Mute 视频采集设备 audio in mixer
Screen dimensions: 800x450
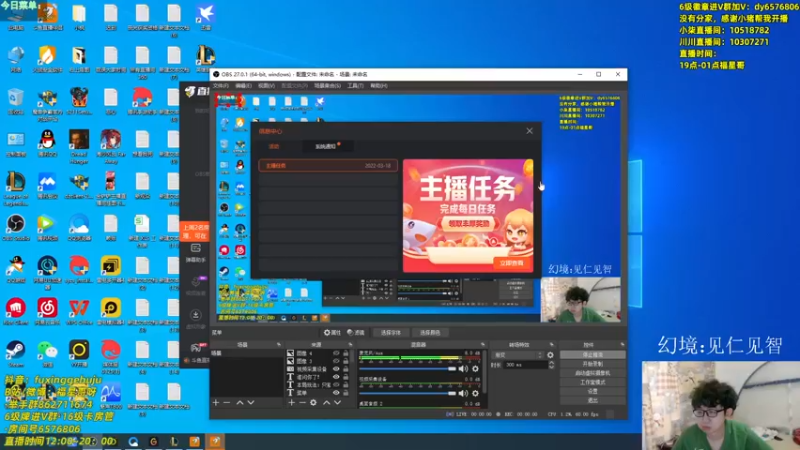[x=463, y=393]
